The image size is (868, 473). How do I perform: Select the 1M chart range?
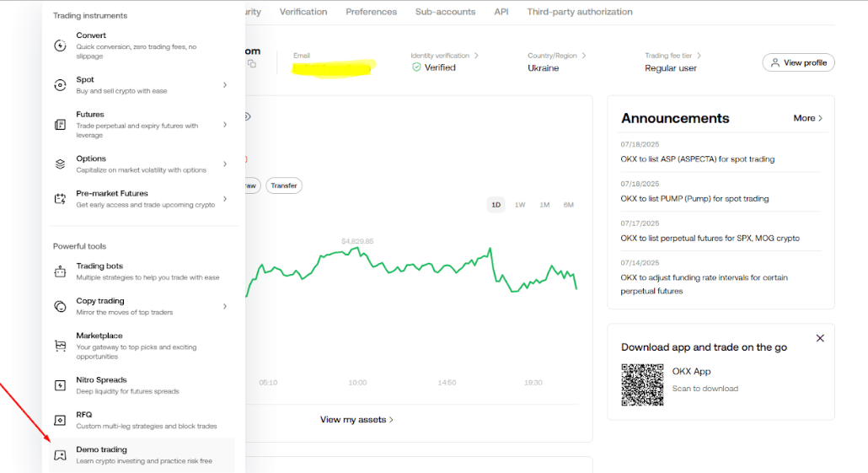pyautogui.click(x=544, y=205)
